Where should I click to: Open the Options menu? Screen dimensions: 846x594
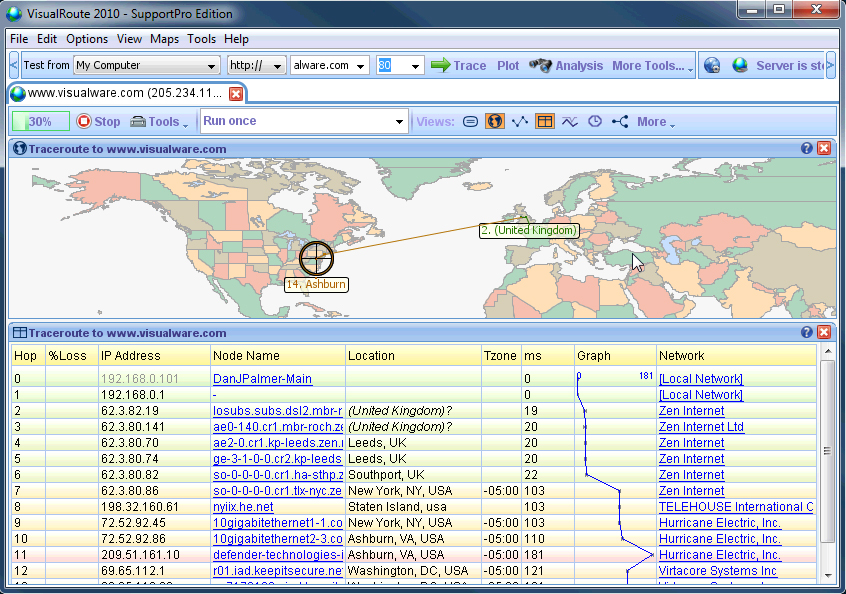[87, 39]
